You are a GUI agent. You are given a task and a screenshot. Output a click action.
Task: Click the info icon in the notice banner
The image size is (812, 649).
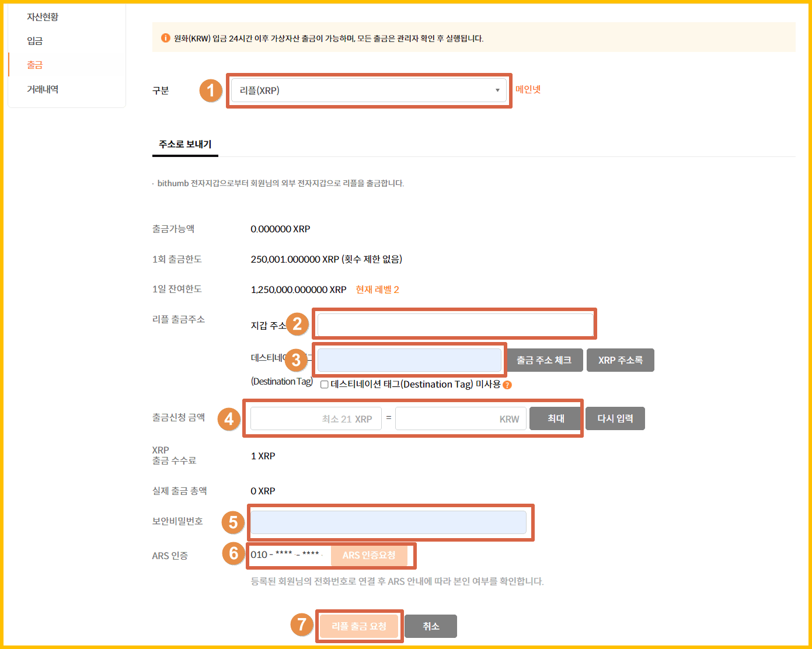click(165, 38)
